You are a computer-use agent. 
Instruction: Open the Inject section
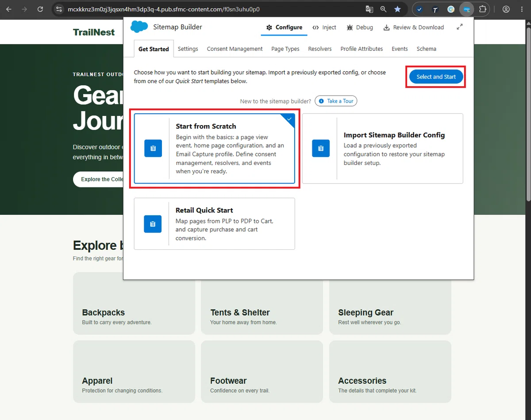[324, 27]
